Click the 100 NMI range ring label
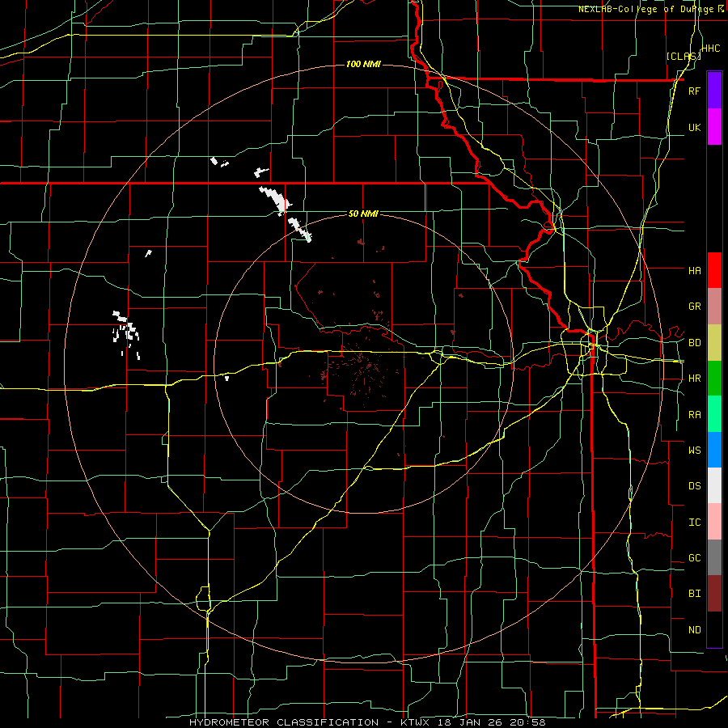 (363, 64)
